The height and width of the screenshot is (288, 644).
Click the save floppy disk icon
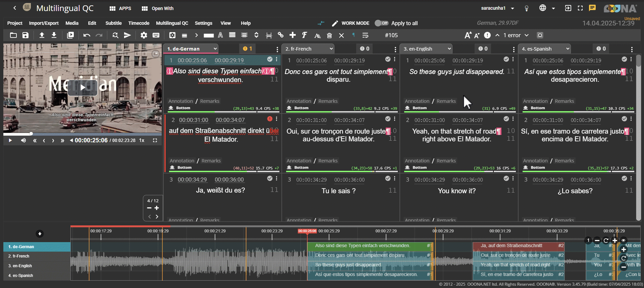click(x=25, y=35)
